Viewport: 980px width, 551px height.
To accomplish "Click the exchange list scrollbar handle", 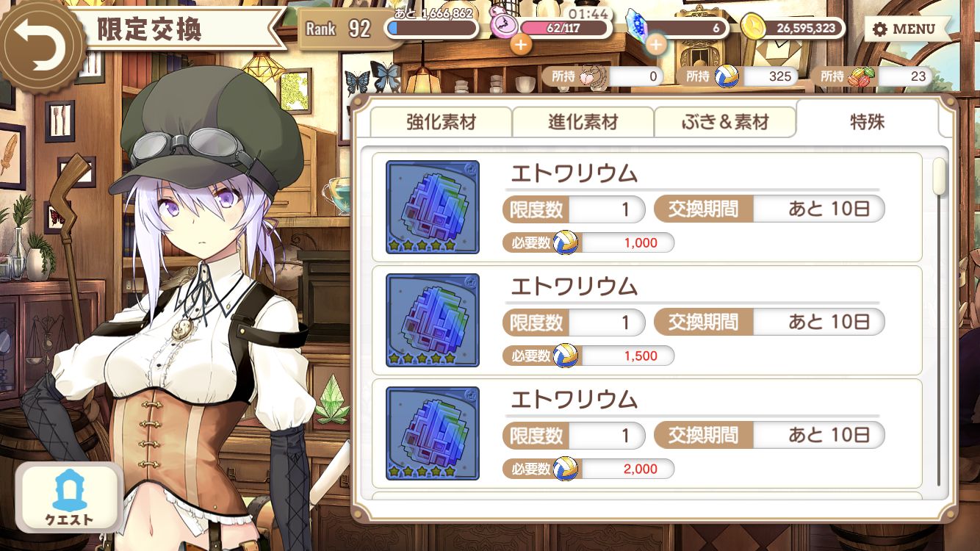I will pos(939,176).
